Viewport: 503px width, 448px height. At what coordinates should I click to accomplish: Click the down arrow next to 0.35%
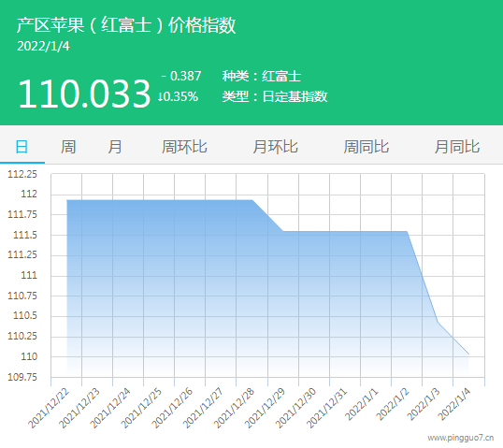(160, 96)
